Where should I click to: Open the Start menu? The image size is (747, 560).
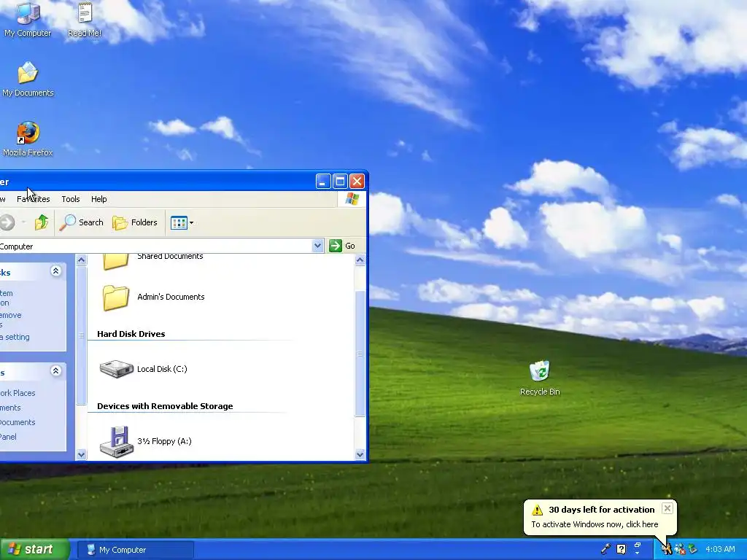[34, 550]
